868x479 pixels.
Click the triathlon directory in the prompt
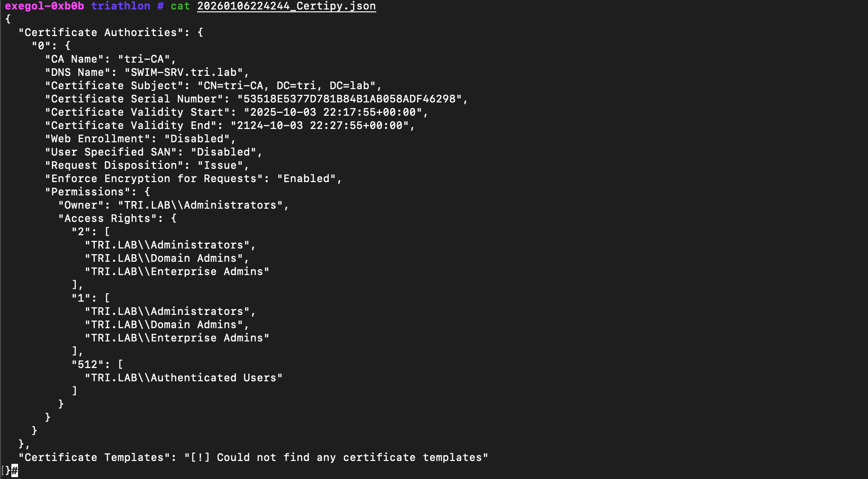[120, 6]
